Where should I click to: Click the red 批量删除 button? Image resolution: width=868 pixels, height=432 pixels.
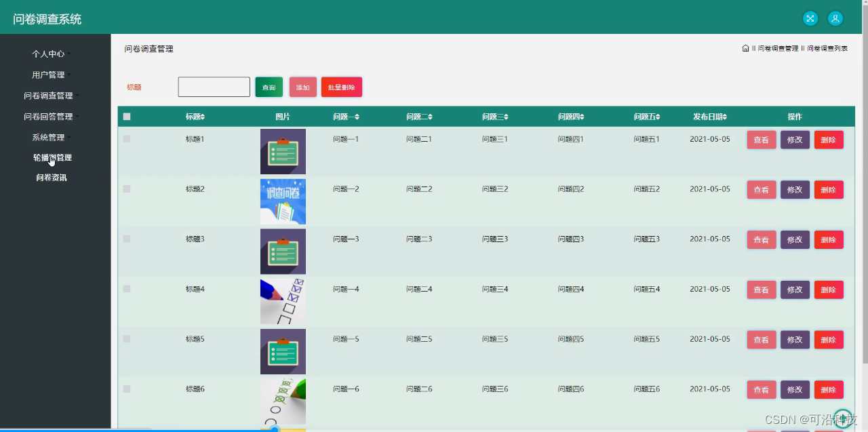coord(341,87)
